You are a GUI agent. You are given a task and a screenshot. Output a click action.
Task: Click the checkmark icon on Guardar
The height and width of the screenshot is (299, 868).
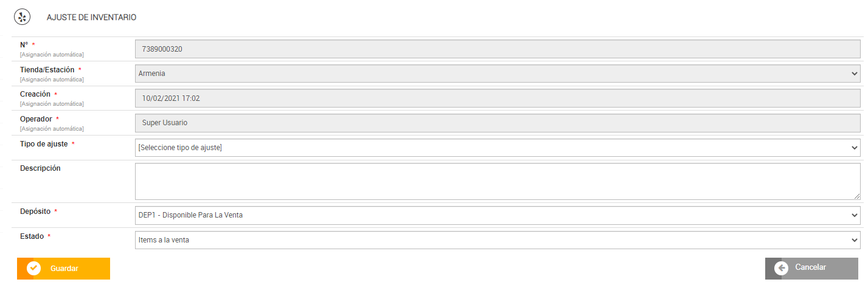(x=34, y=269)
